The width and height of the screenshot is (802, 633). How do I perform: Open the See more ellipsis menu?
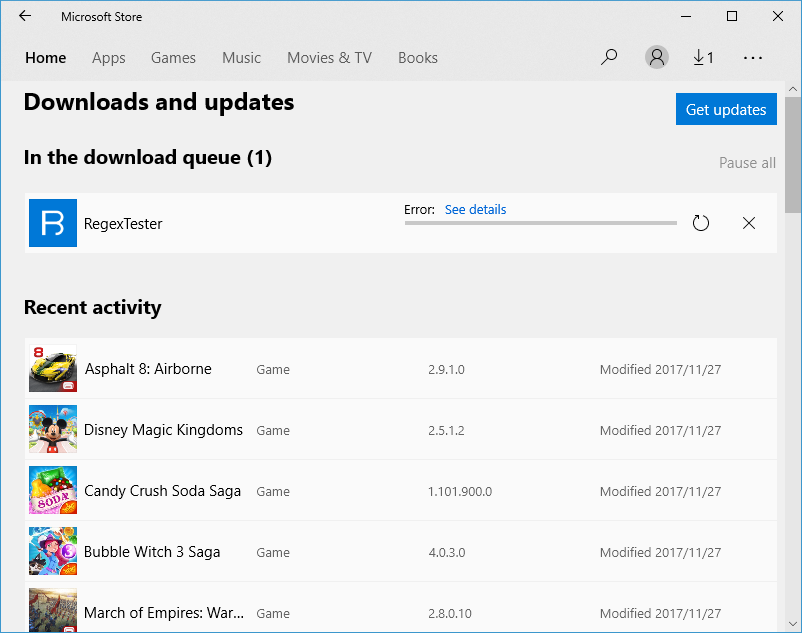[752, 58]
